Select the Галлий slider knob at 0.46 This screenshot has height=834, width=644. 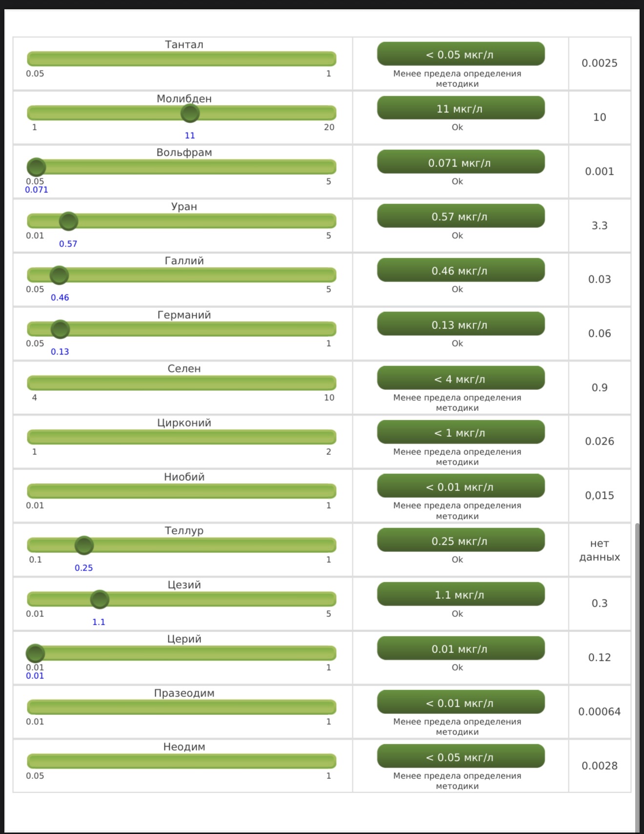coord(59,275)
